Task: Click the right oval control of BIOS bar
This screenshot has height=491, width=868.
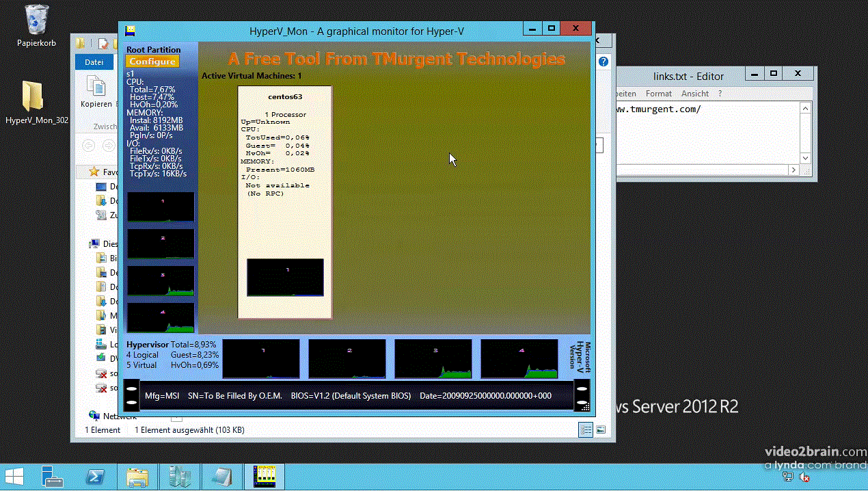Action: click(582, 396)
